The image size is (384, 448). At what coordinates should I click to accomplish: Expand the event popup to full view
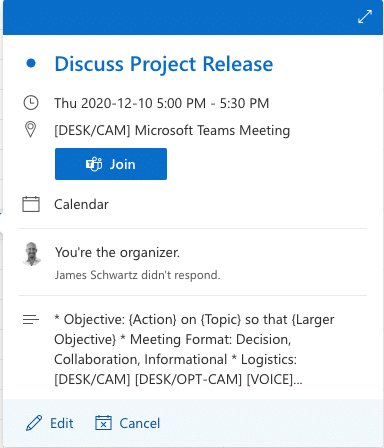pyautogui.click(x=365, y=17)
